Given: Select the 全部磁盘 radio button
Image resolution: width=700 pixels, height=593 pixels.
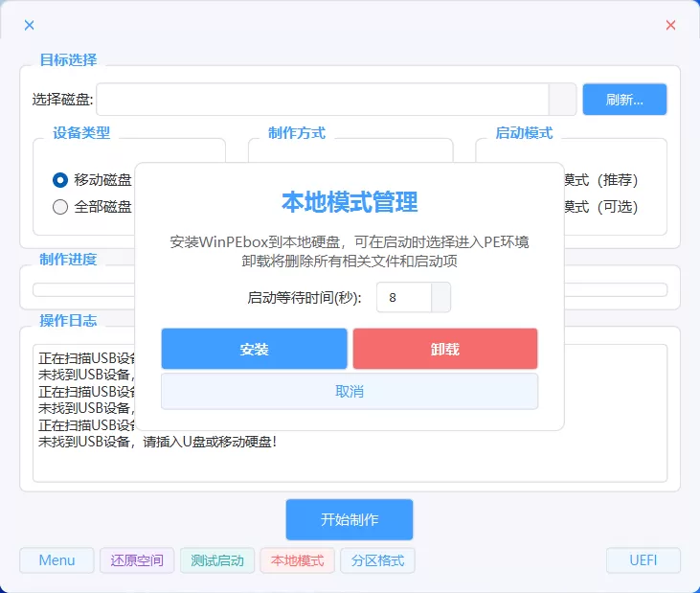Looking at the screenshot, I should click(x=60, y=207).
